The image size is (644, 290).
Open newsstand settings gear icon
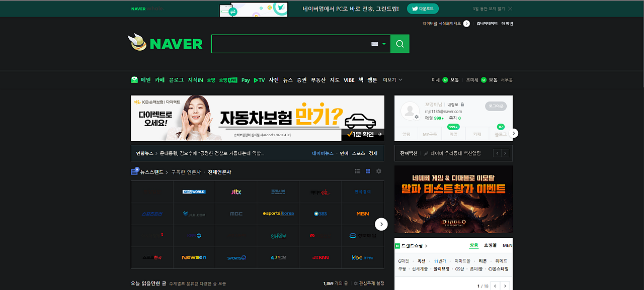click(379, 171)
